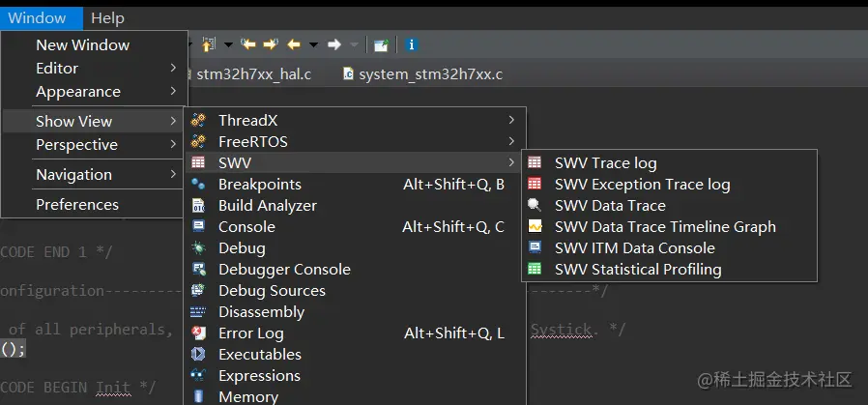Screen dimensions: 868x405
Task: Click the pin editor window icon
Action: click(381, 44)
